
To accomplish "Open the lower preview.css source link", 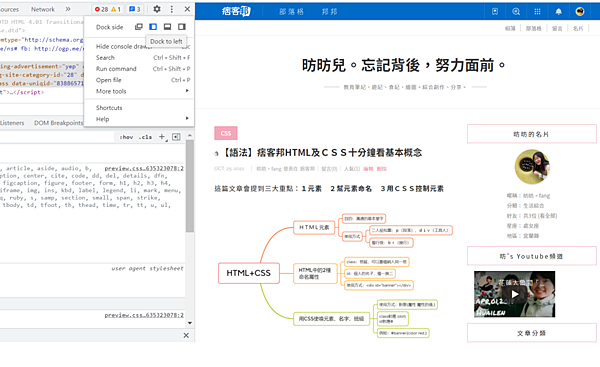I will click(x=144, y=315).
